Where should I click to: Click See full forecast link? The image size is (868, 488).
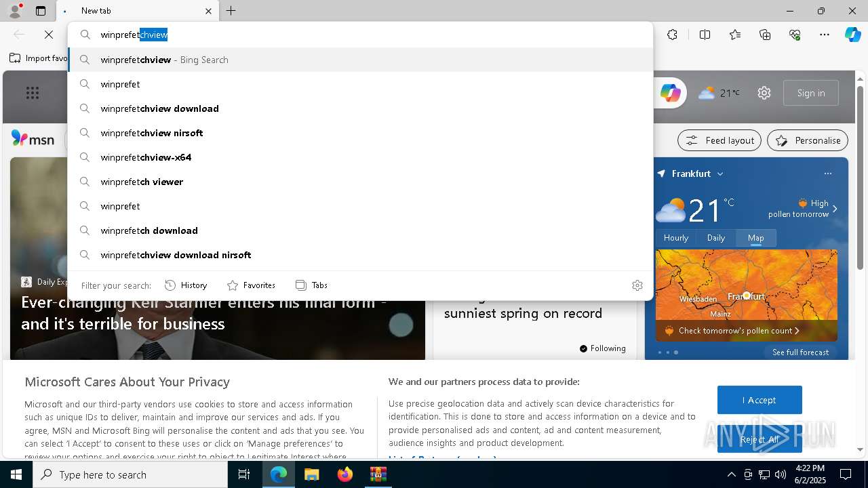coord(800,352)
